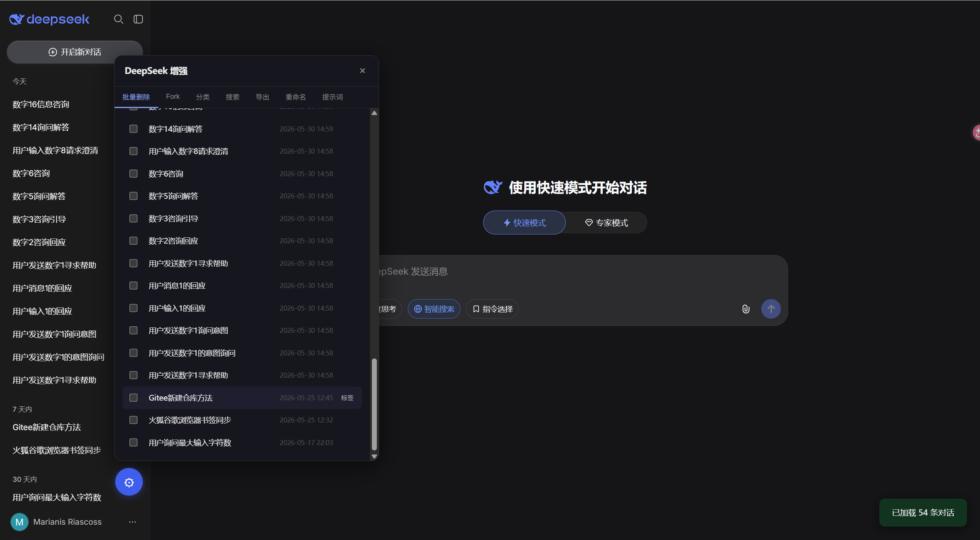The width and height of the screenshot is (980, 540).
Task: Open 数字5询问解答 in the sidebar
Action: tap(39, 196)
